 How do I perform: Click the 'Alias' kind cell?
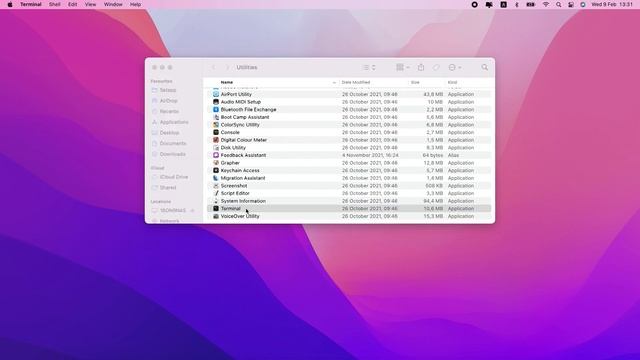coord(453,155)
